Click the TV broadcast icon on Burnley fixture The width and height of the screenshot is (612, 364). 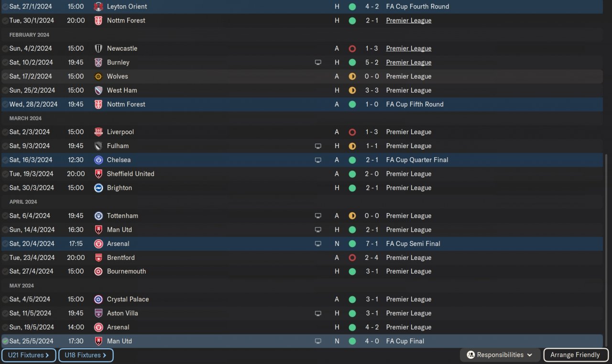tap(318, 63)
